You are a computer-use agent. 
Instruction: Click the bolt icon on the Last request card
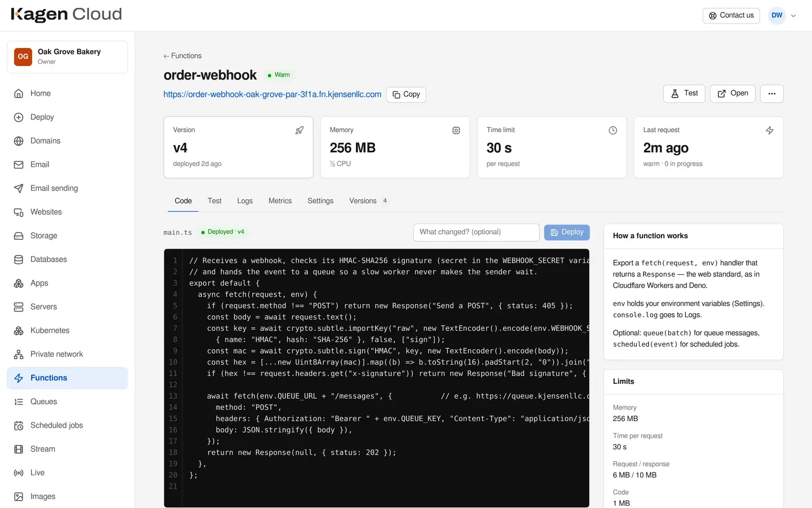tap(770, 130)
